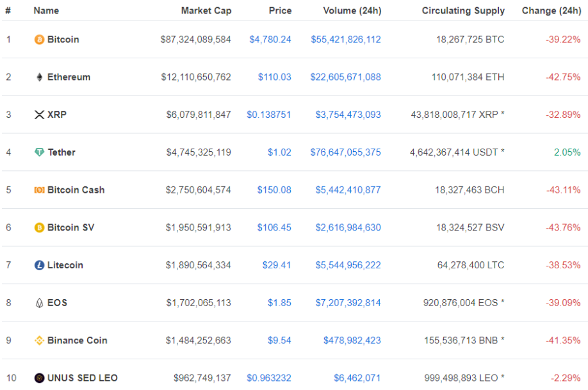Screen dimensions: 588x390
Task: Click the Bitcoin SV logo icon
Action: coord(39,227)
